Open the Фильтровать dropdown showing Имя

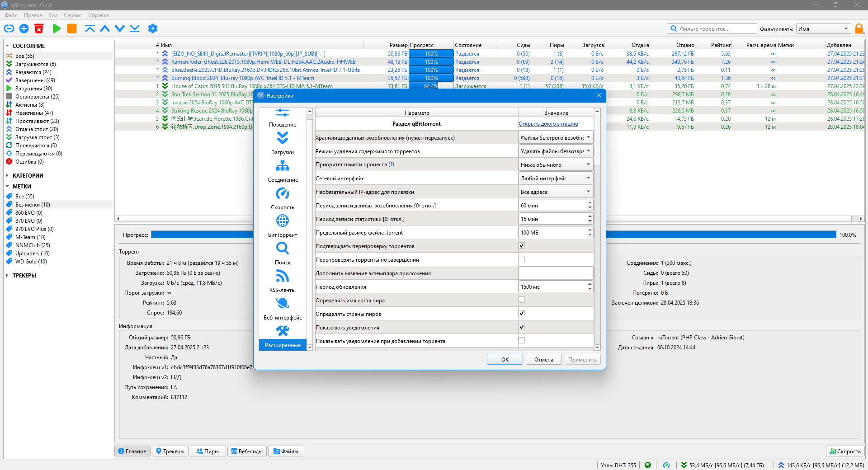[x=823, y=29]
